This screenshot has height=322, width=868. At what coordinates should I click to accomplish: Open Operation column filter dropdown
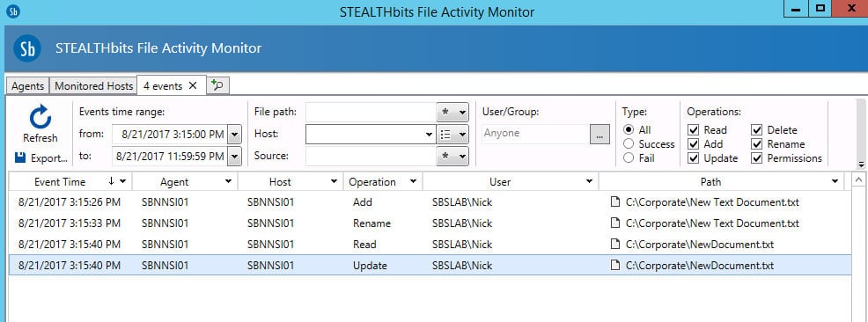[413, 181]
